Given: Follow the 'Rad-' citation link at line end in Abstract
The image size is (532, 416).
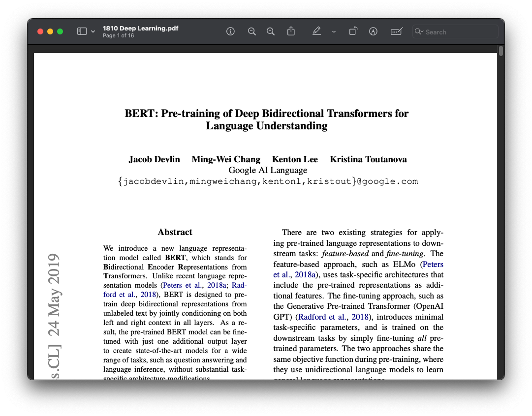Looking at the screenshot, I should [239, 285].
